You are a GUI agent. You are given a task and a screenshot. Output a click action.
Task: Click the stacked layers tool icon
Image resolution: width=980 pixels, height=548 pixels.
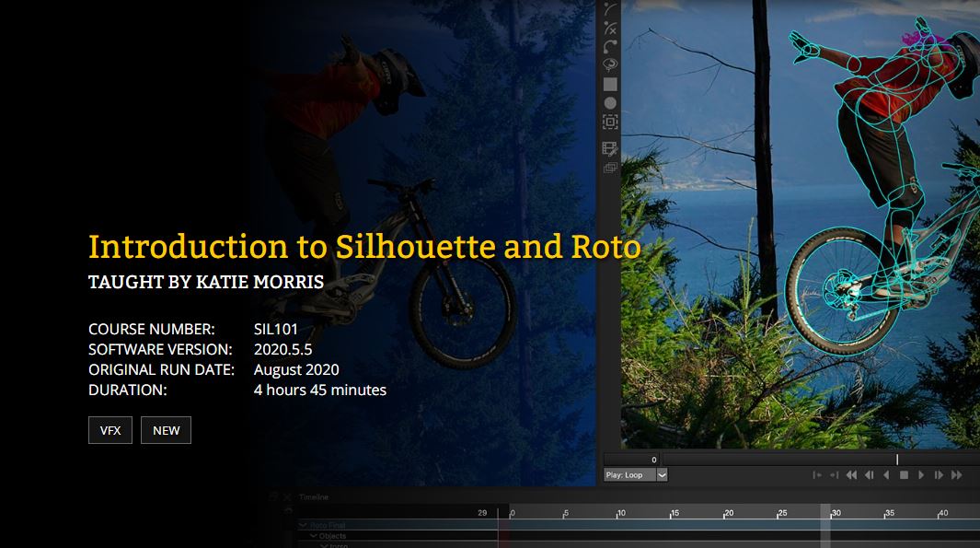[x=610, y=168]
